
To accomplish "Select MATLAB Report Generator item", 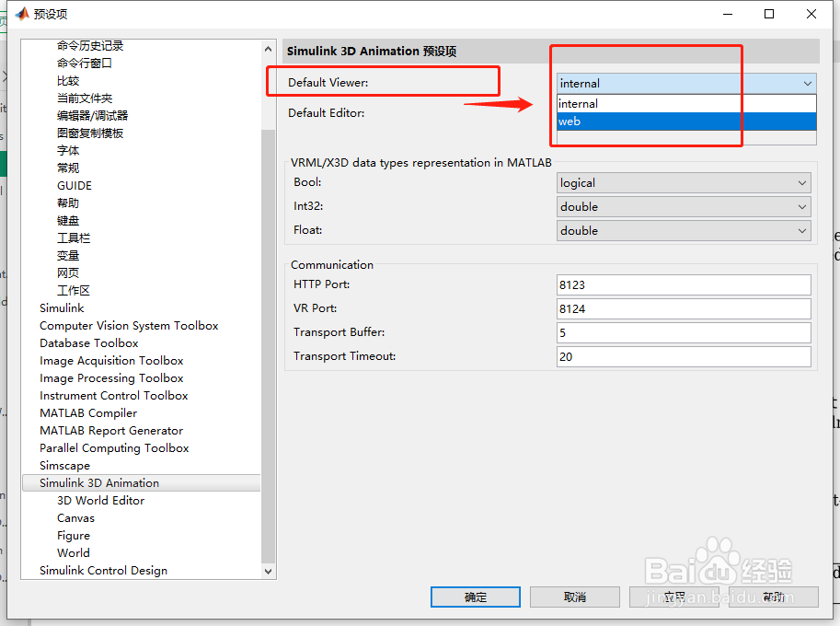I will coord(111,431).
